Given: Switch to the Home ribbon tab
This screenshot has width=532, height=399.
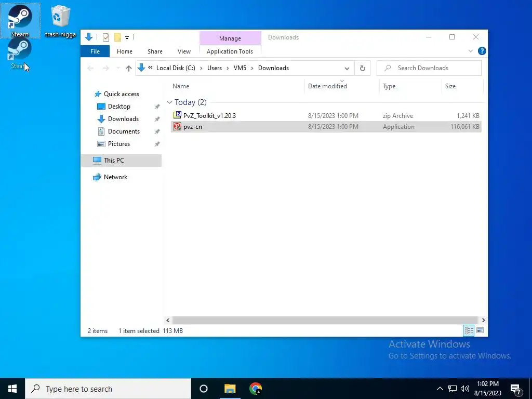Looking at the screenshot, I should point(125,51).
